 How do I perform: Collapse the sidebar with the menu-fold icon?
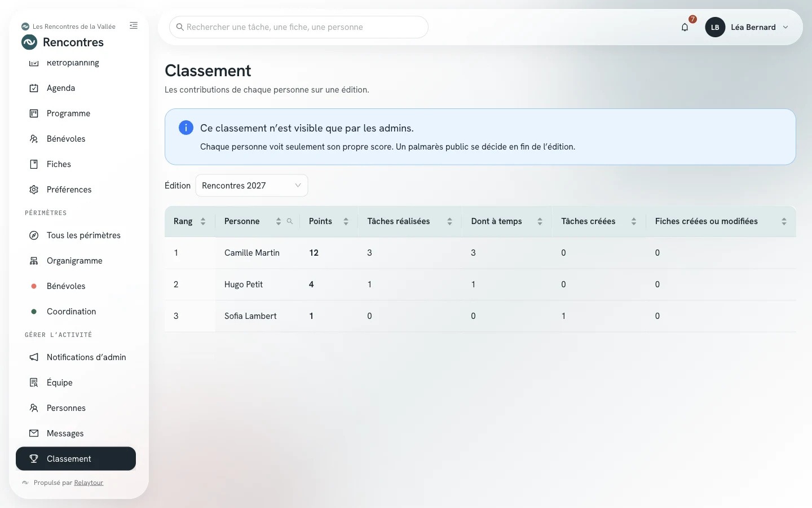point(134,25)
